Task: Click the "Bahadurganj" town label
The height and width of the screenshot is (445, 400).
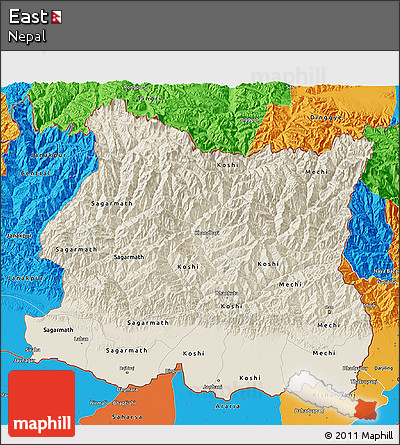Action: point(309,411)
